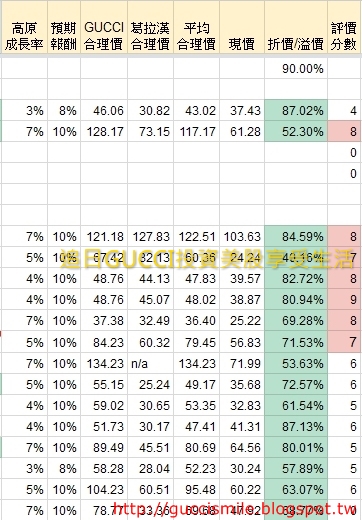Select the 折價/溢價 column header

296,27
